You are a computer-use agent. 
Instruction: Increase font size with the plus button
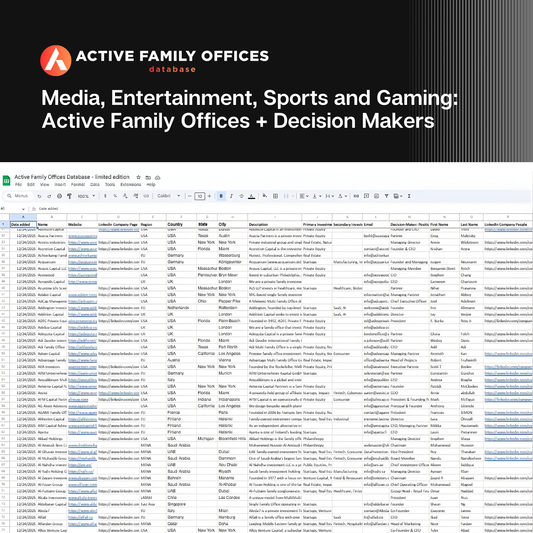click(209, 196)
